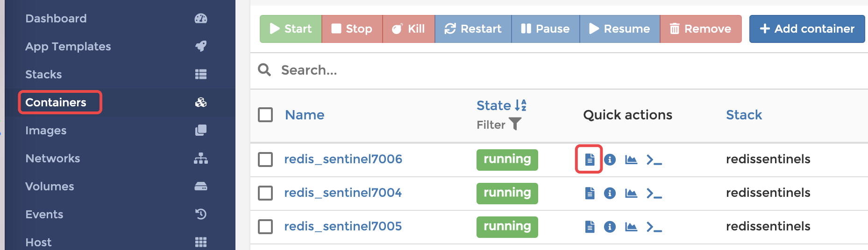Open stats chart icon for redis_sentinel7005
The width and height of the screenshot is (868, 250).
click(631, 227)
